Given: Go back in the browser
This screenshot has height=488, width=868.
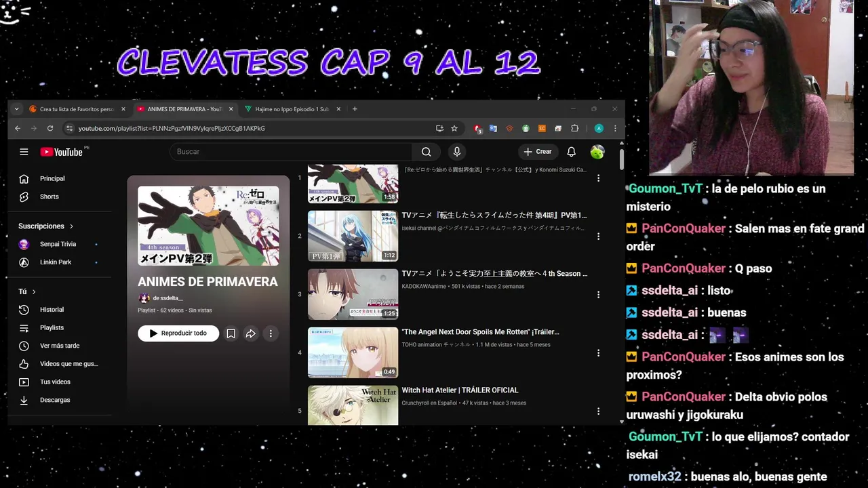Looking at the screenshot, I should (x=18, y=128).
